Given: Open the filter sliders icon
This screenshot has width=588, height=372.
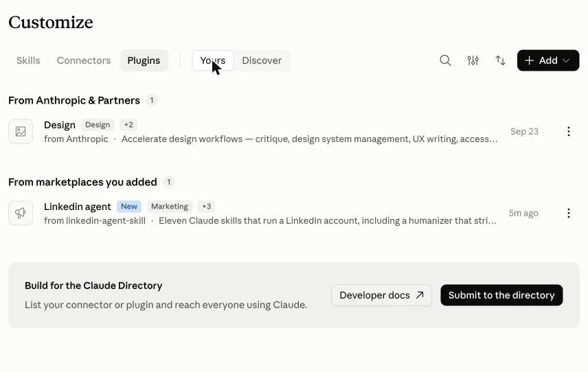Looking at the screenshot, I should (x=473, y=60).
